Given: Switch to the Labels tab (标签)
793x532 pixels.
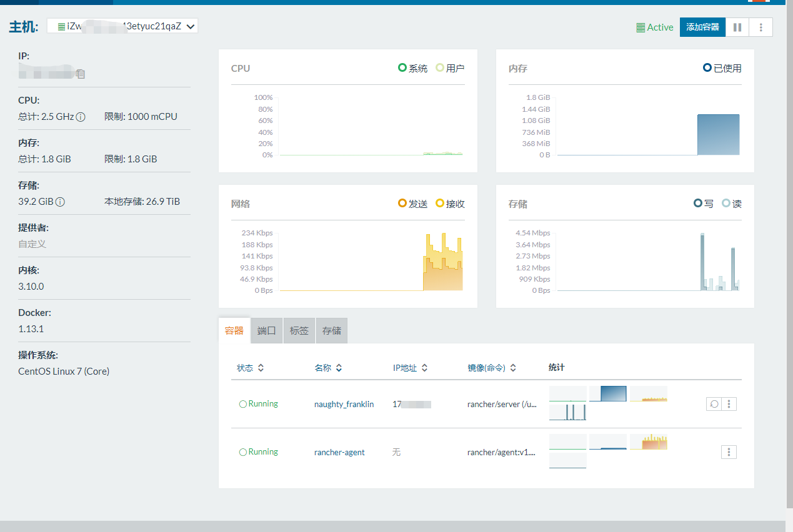Looking at the screenshot, I should pos(299,330).
